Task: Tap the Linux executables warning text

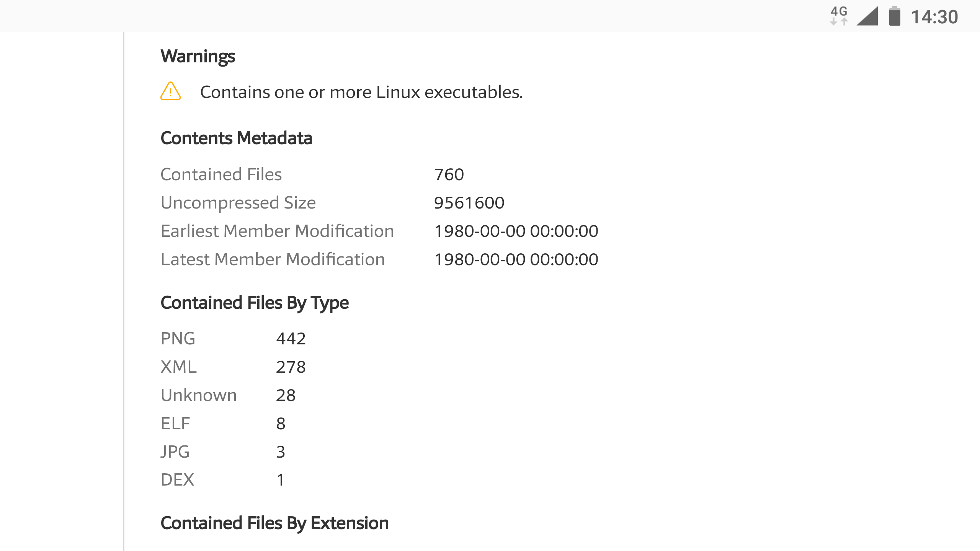Action: click(x=361, y=92)
